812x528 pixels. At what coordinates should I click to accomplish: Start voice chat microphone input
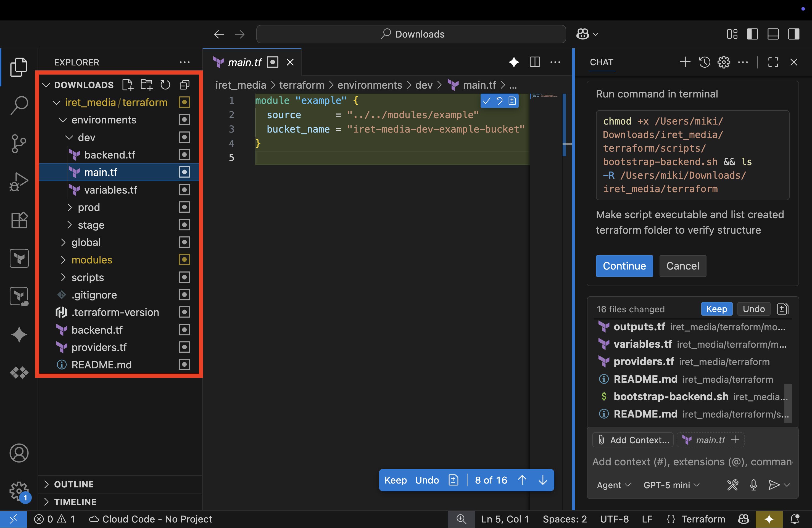coord(753,485)
